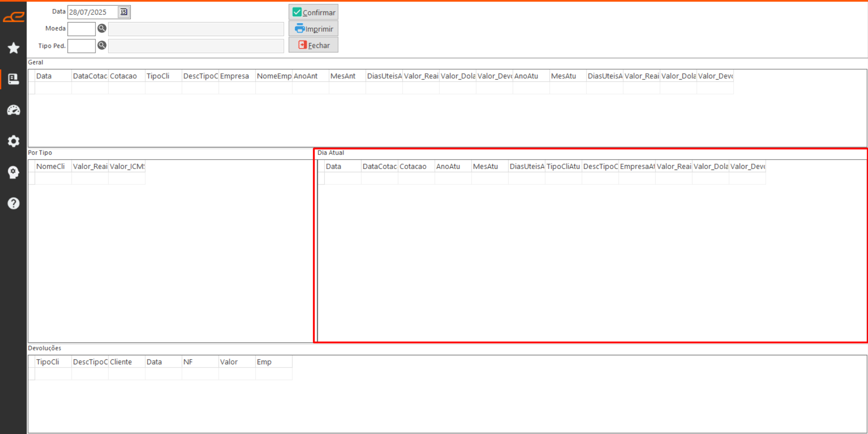Open settings gear in sidebar
Image resolution: width=868 pixels, height=434 pixels.
[14, 141]
